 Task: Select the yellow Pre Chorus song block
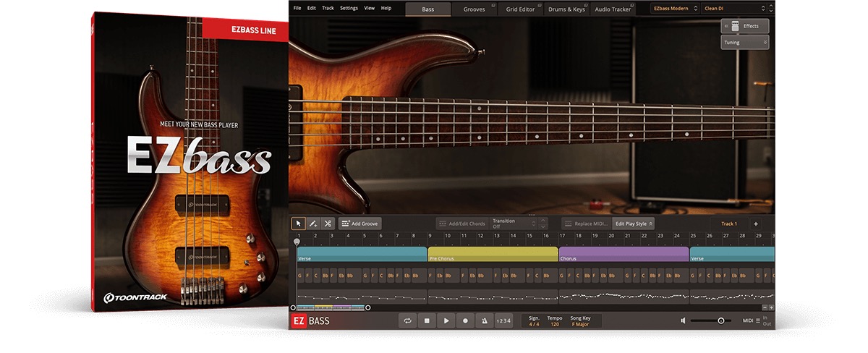[492, 255]
